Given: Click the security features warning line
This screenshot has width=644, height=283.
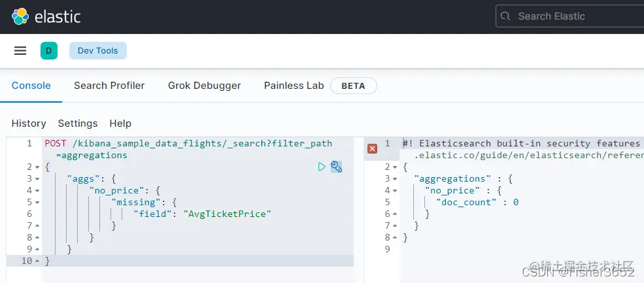Looking at the screenshot, I should (523, 144).
